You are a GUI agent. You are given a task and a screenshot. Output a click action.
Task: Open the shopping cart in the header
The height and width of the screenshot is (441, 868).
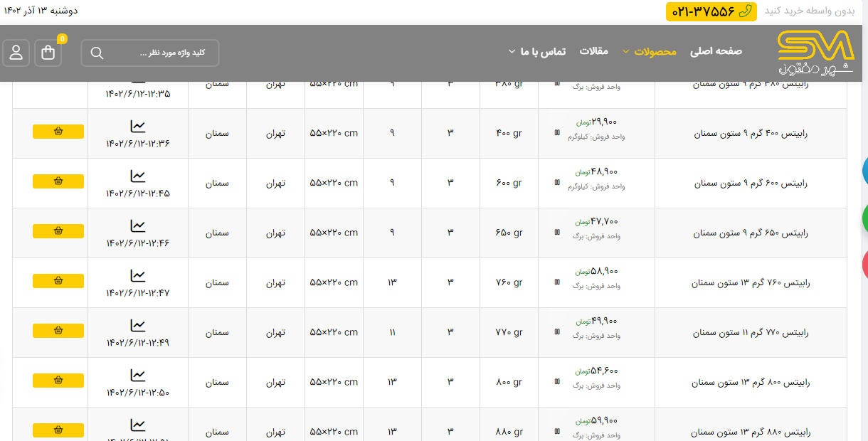pos(48,53)
